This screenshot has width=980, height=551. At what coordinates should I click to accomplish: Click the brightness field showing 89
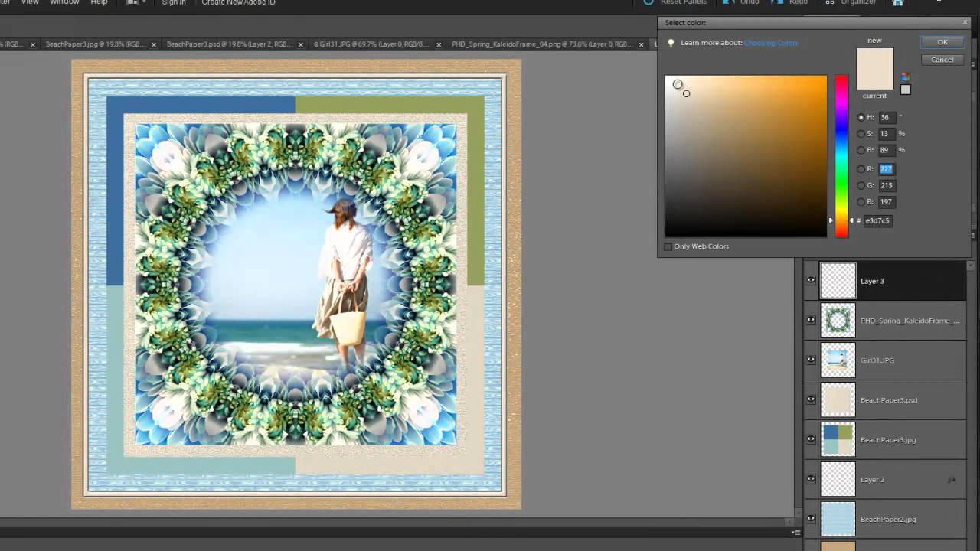[887, 151]
